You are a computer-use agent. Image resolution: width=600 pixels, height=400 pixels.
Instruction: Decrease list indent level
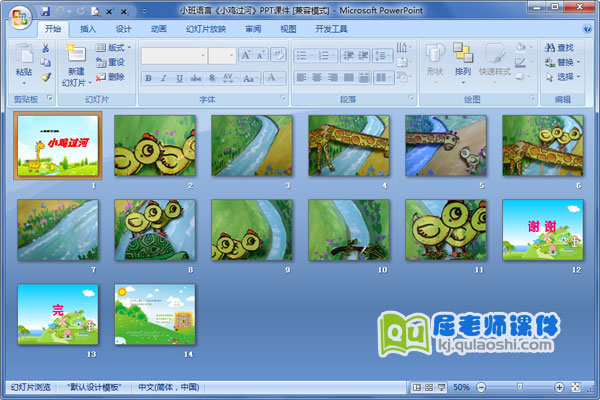tap(348, 56)
